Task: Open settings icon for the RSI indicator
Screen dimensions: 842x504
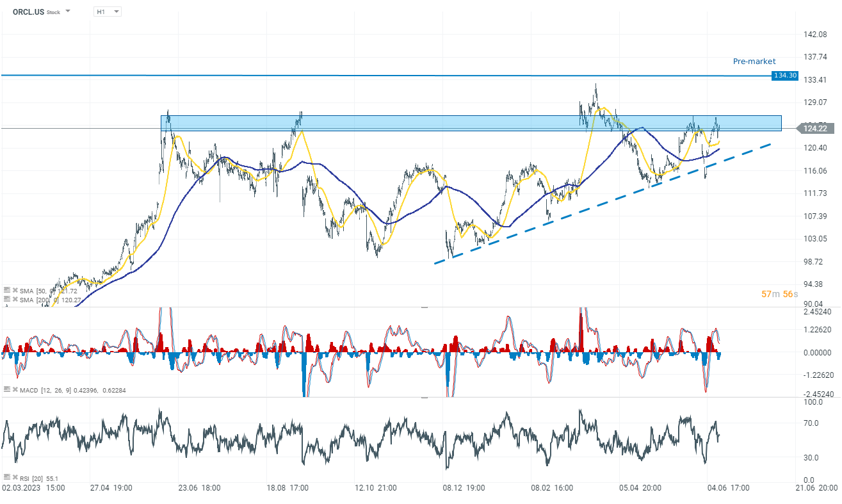Action: pyautogui.click(x=7, y=477)
